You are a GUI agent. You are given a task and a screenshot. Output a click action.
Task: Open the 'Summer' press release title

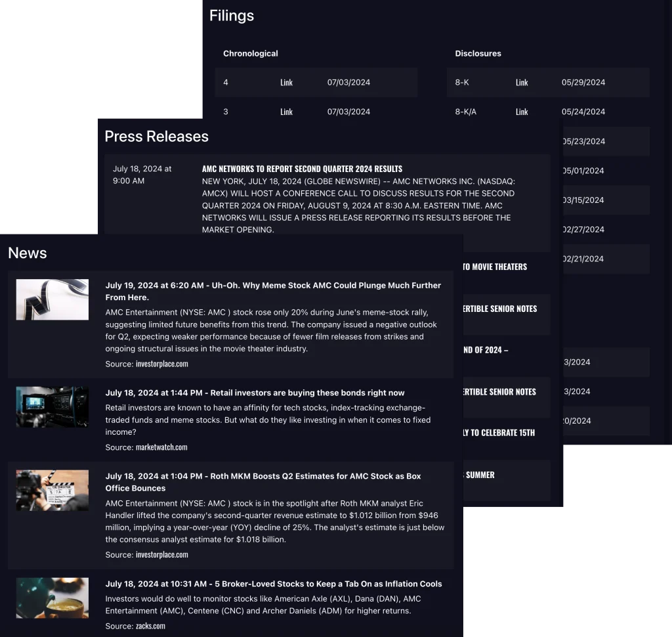479,475
